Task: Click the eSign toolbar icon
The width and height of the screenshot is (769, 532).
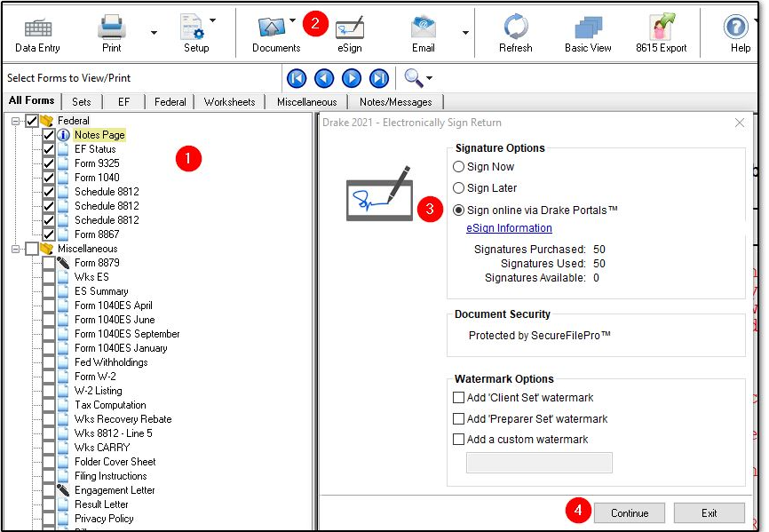Action: (350, 28)
